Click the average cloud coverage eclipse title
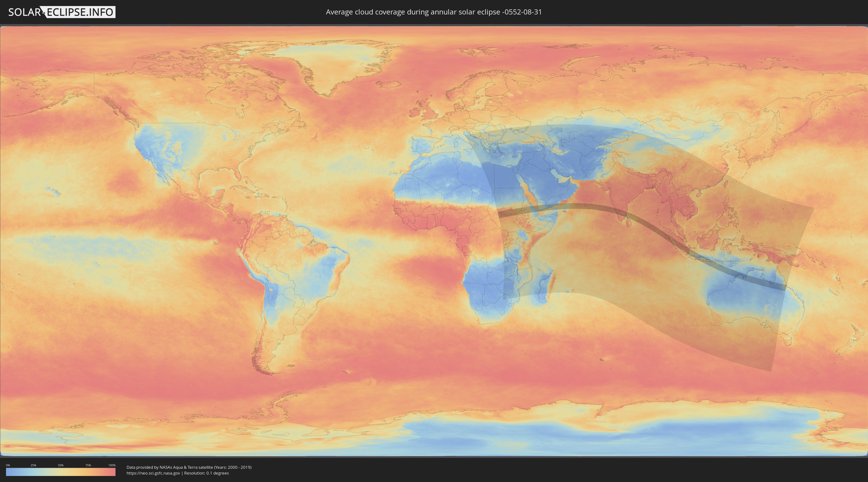The image size is (868, 482). (x=434, y=12)
